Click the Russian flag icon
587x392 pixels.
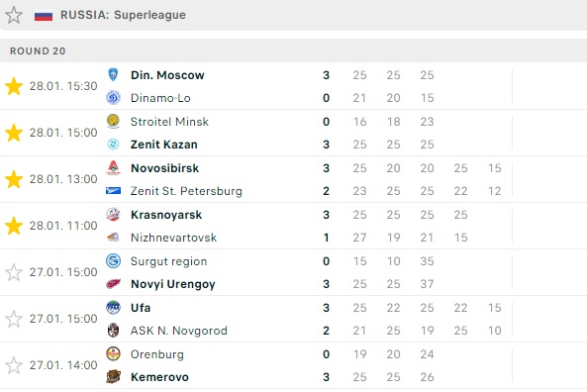click(x=44, y=16)
